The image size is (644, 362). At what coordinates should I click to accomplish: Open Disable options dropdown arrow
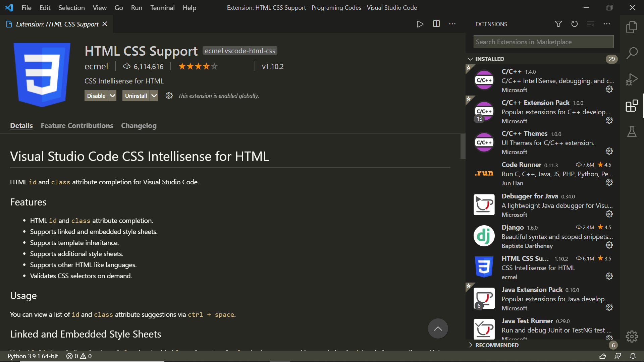click(x=112, y=96)
